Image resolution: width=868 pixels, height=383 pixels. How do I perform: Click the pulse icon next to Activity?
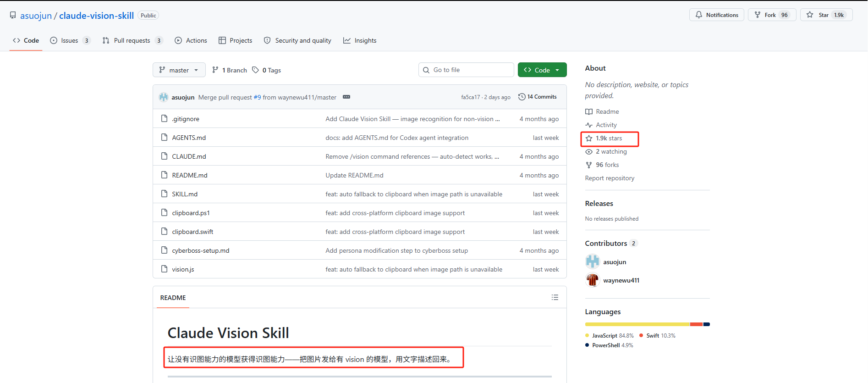589,125
